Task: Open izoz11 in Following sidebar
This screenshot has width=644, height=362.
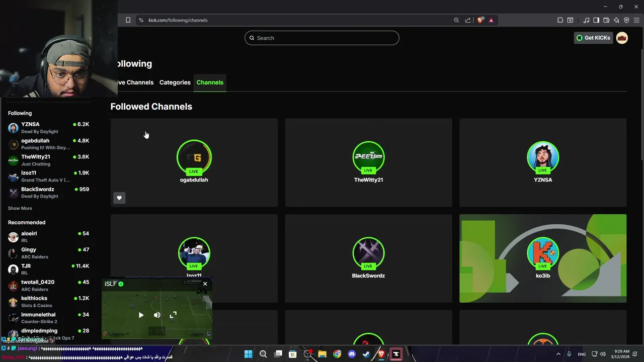Action: pyautogui.click(x=48, y=176)
